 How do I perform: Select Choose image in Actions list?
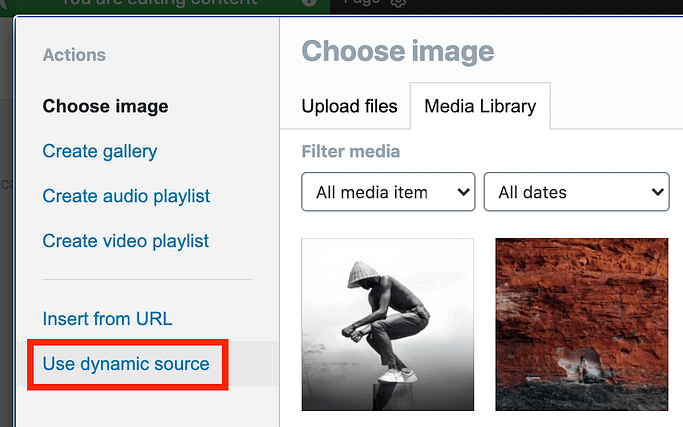click(x=105, y=106)
